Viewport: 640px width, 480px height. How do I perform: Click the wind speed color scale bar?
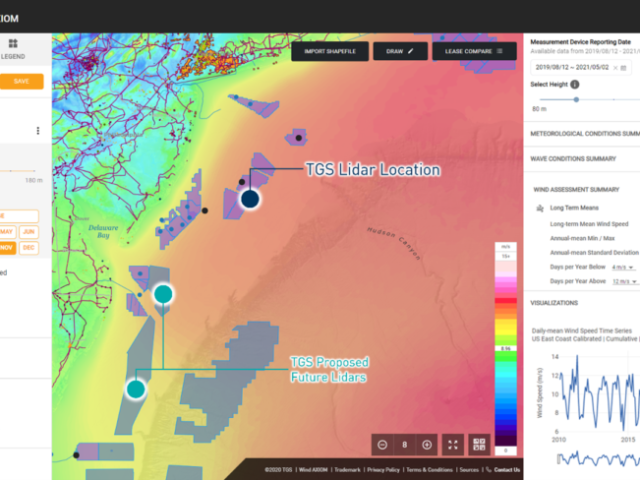pos(506,348)
